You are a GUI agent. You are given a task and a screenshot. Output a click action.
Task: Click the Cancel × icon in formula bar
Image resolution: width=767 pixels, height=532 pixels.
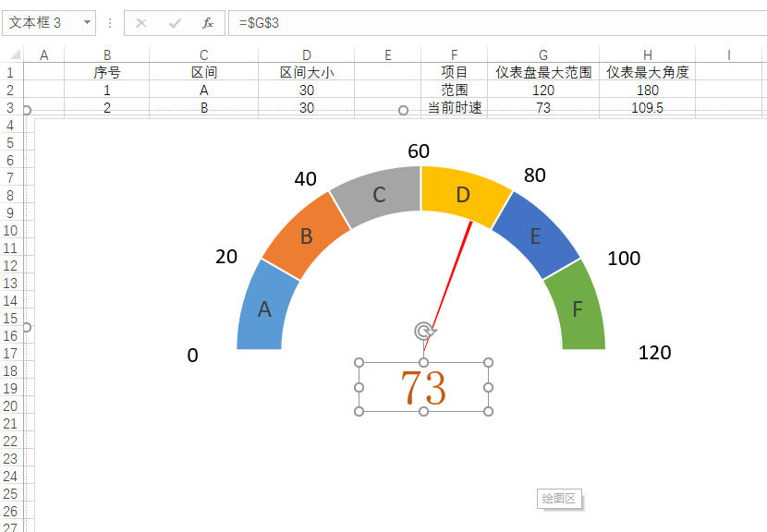140,23
